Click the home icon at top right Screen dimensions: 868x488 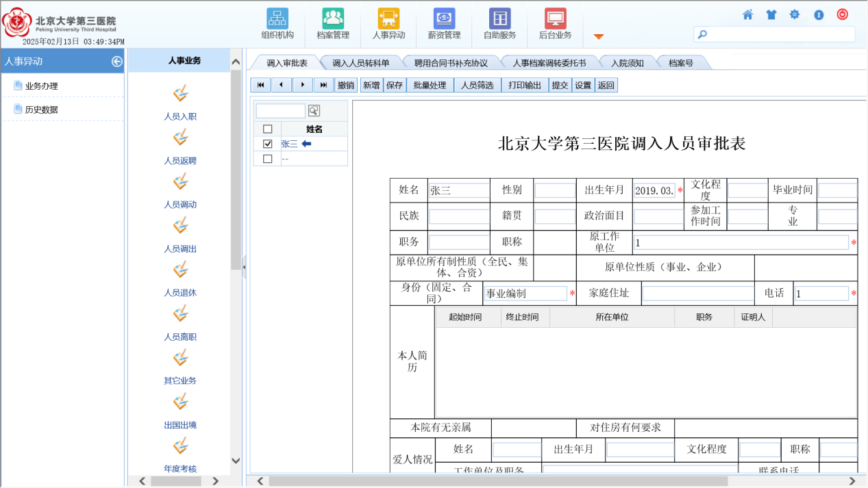tap(747, 14)
